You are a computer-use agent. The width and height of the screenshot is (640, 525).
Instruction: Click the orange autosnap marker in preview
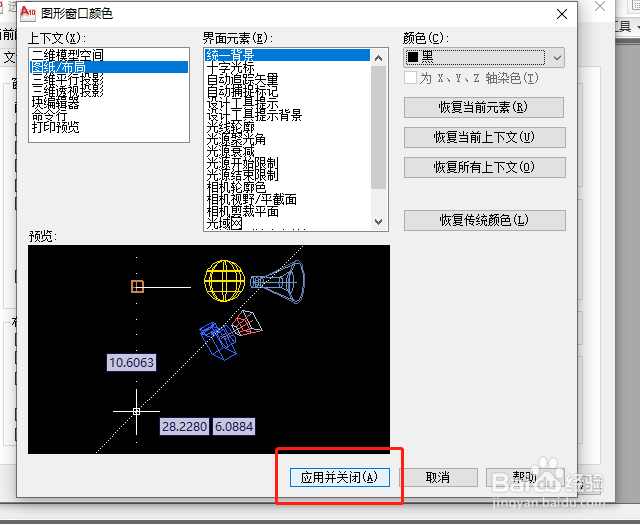click(x=138, y=287)
